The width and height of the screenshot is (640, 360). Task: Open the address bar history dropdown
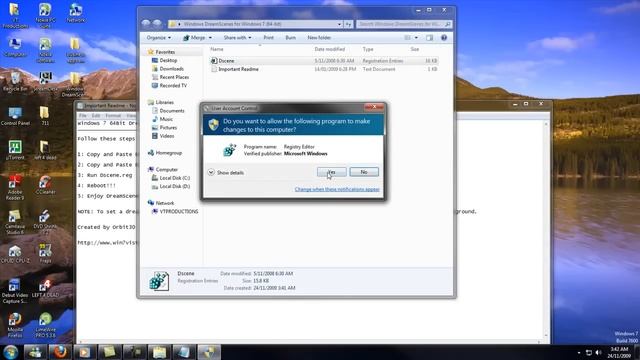pos(339,24)
